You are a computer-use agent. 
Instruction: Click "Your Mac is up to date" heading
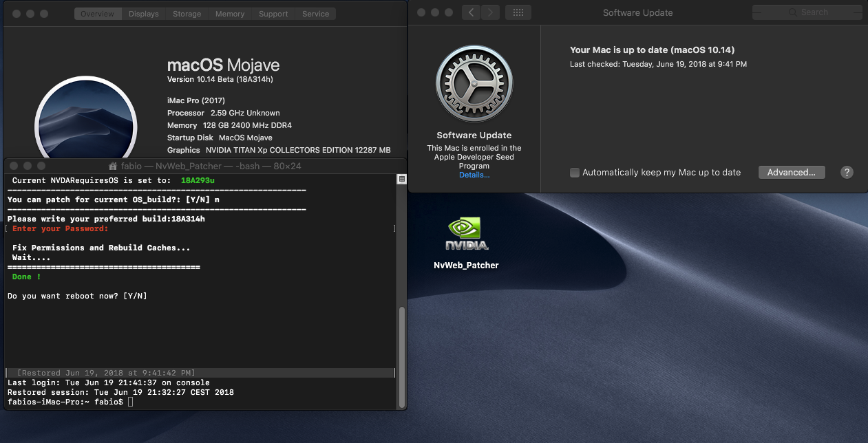[653, 50]
